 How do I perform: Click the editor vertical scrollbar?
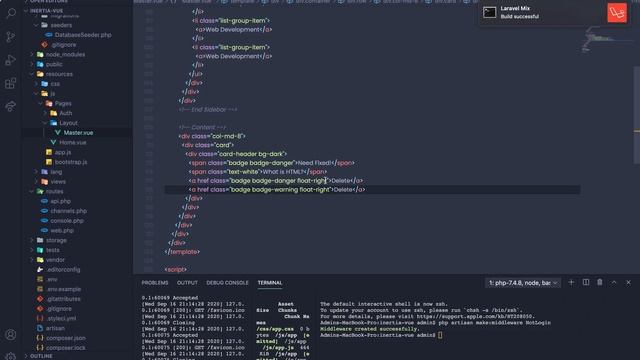point(637,114)
